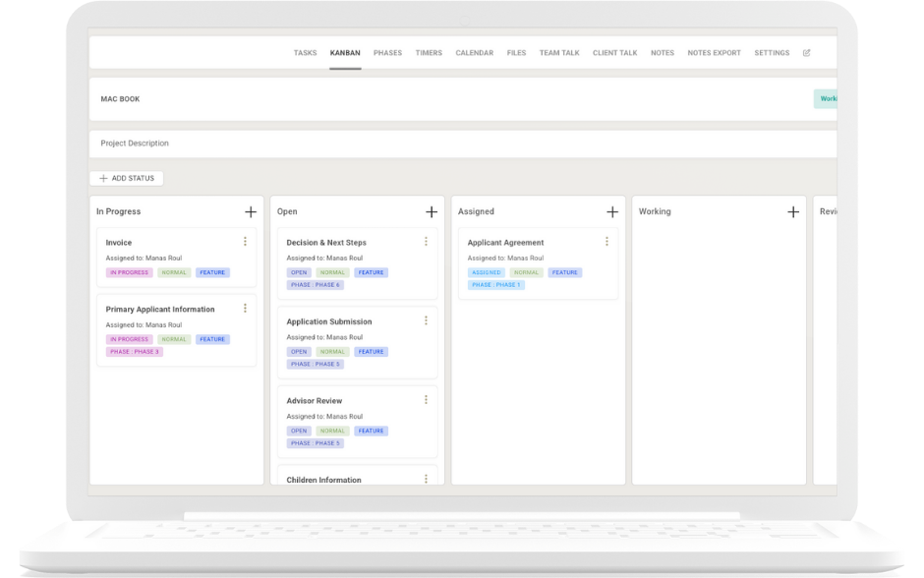Open the Children Information card
The width and height of the screenshot is (924, 578).
(323, 480)
